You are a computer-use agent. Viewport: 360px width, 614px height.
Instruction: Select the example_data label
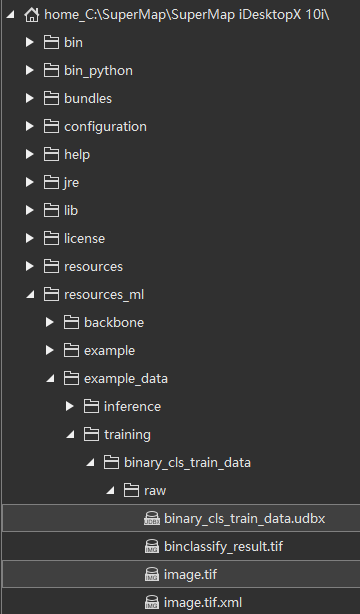[126, 379]
